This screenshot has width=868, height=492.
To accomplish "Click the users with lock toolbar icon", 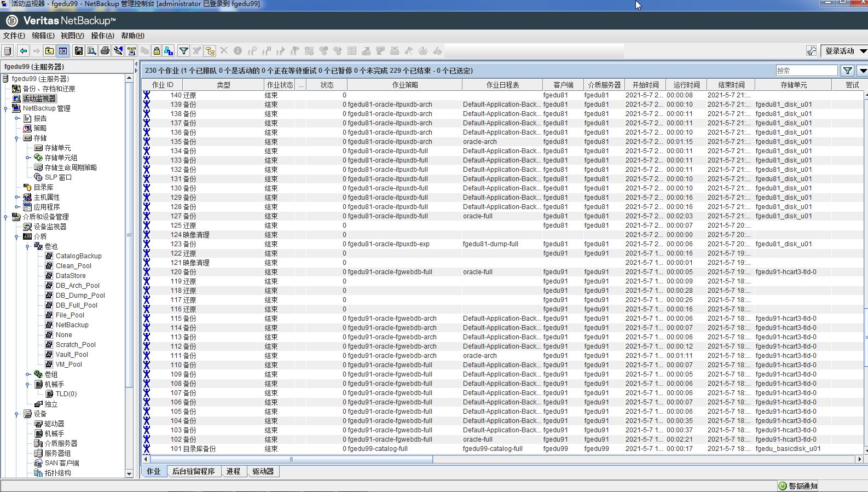I will coord(169,51).
